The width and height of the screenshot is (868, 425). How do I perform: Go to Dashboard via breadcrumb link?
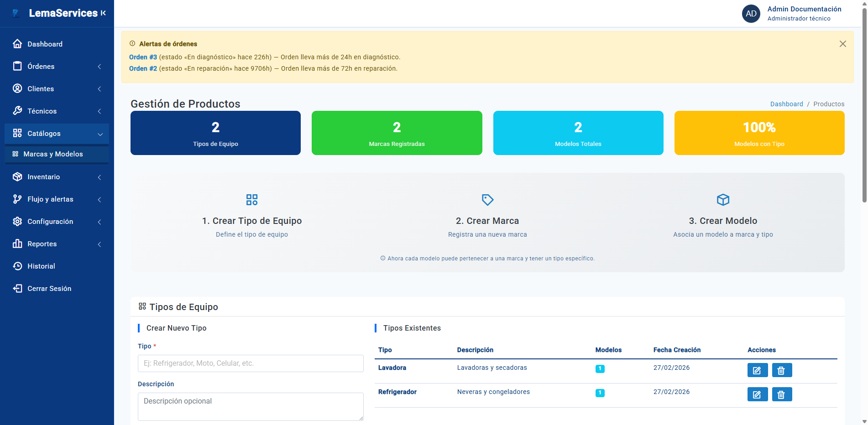(x=786, y=104)
